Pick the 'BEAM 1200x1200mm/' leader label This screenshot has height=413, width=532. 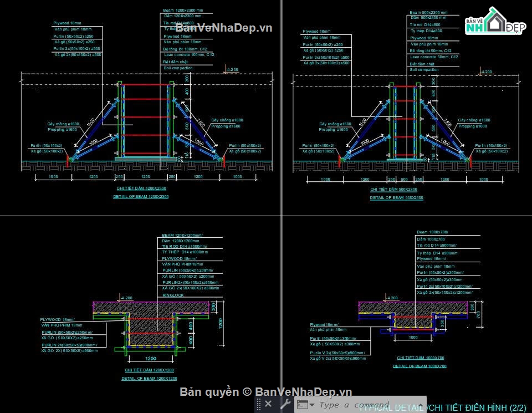[182, 235]
